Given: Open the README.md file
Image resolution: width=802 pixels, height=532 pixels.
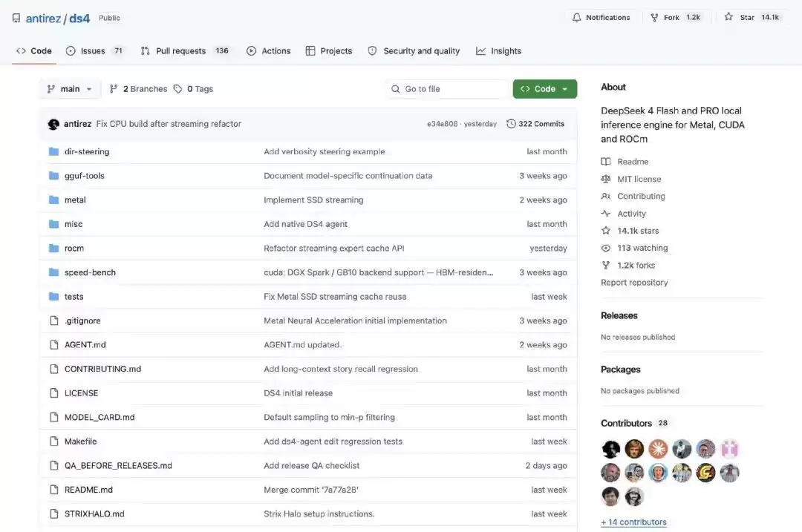Looking at the screenshot, I should [88, 490].
